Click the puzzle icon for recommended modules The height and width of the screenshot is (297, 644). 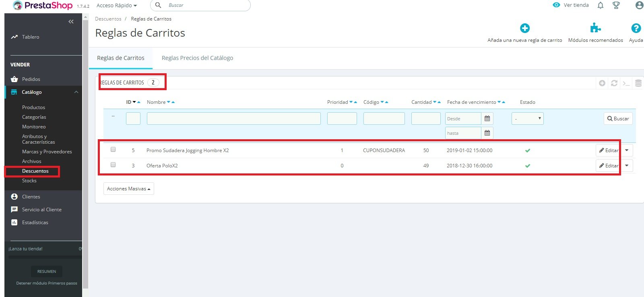coord(595,28)
